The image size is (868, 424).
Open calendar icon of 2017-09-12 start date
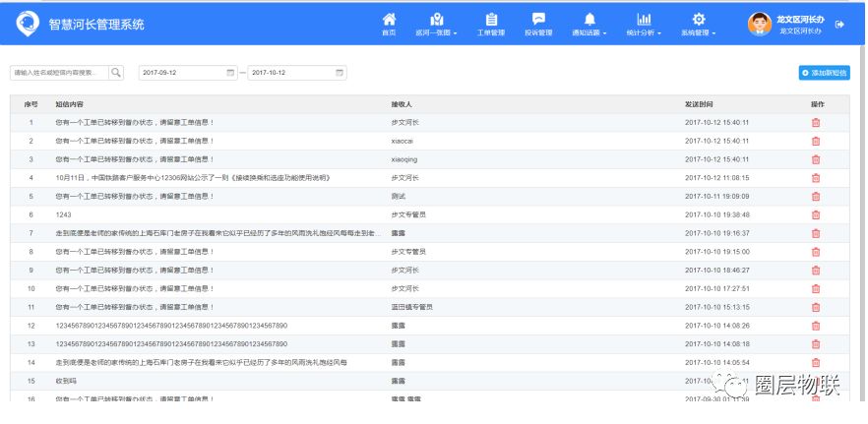pyautogui.click(x=230, y=73)
